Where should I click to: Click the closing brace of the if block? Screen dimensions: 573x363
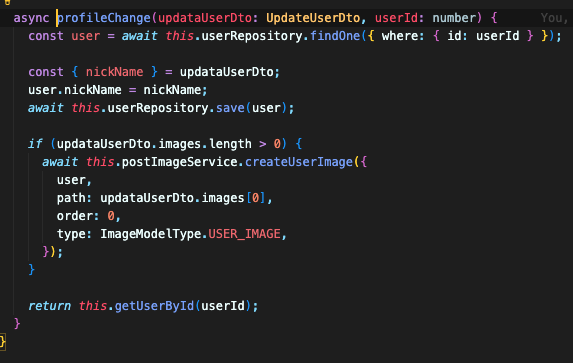tap(31, 269)
